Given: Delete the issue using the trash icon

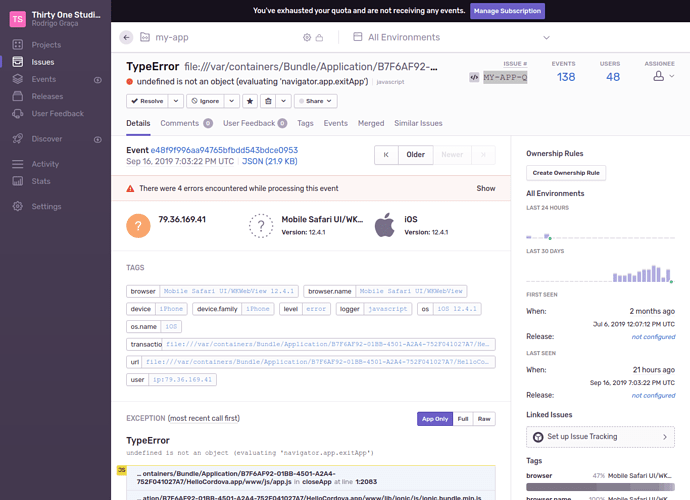Looking at the screenshot, I should pyautogui.click(x=268, y=101).
